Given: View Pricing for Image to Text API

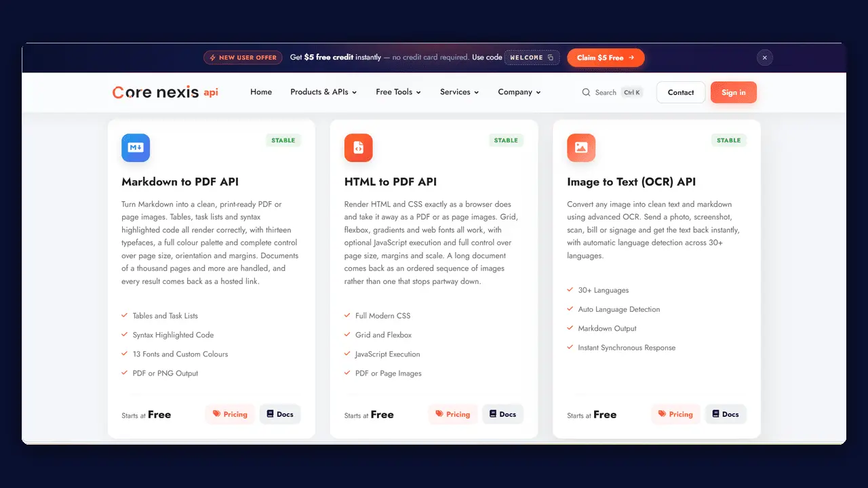Looking at the screenshot, I should point(675,414).
